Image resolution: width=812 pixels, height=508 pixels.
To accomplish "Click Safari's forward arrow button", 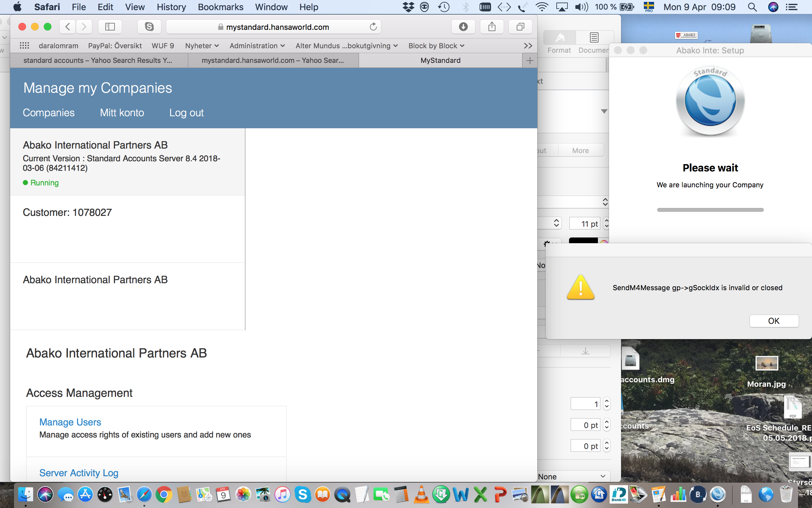I will coord(84,27).
